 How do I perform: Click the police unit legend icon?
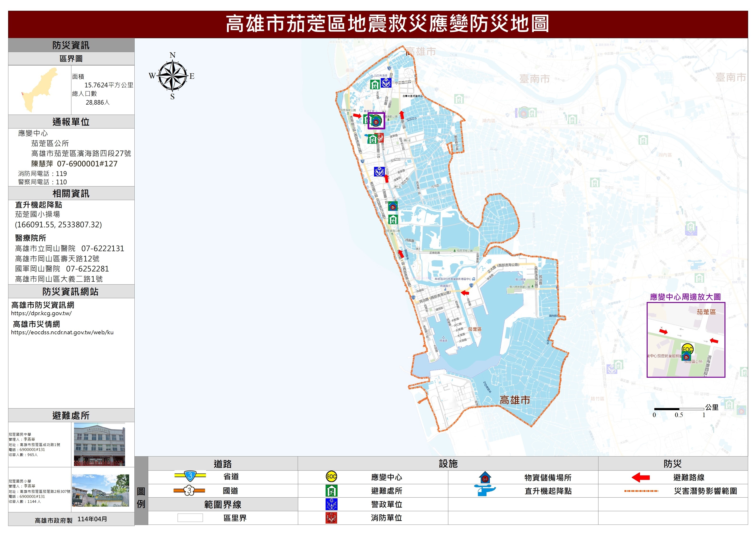331,504
